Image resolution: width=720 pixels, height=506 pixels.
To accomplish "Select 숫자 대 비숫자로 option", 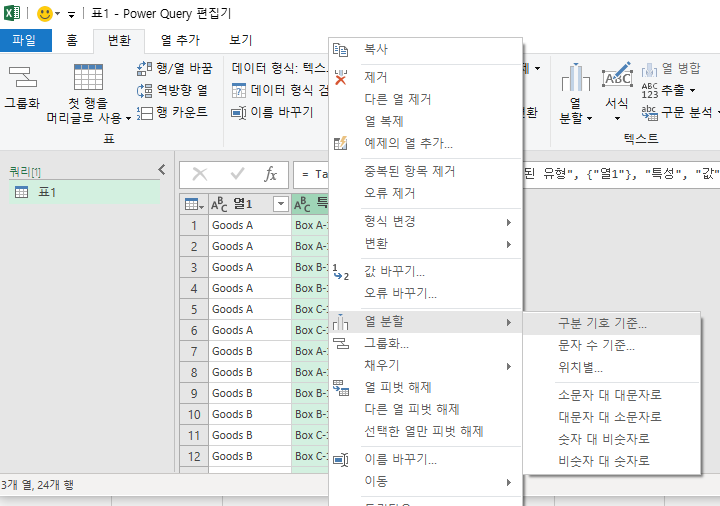I will (612, 439).
